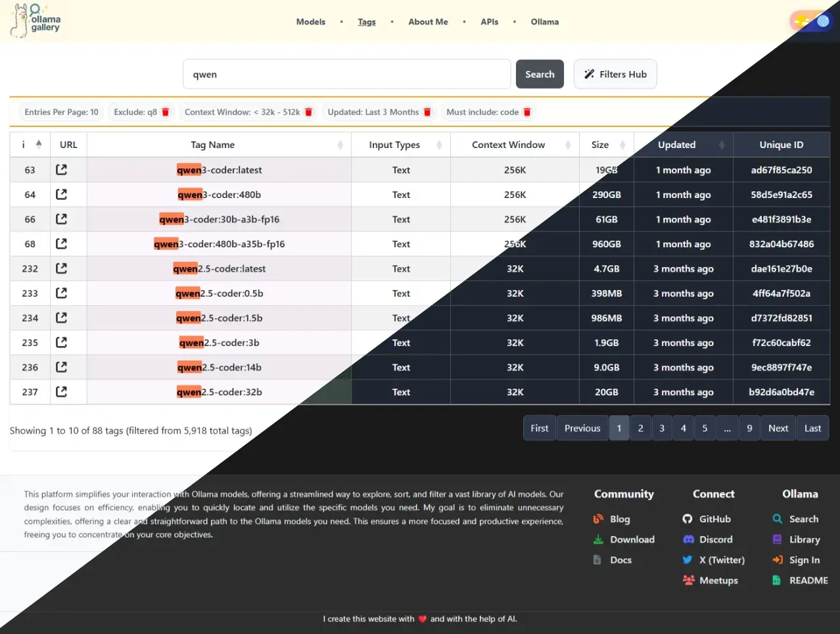Go to pagination page 3
This screenshot has width=840, height=634.
662,428
